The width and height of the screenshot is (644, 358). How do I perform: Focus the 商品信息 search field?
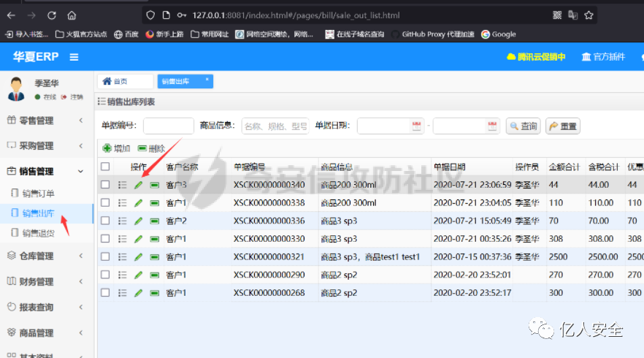pos(275,126)
